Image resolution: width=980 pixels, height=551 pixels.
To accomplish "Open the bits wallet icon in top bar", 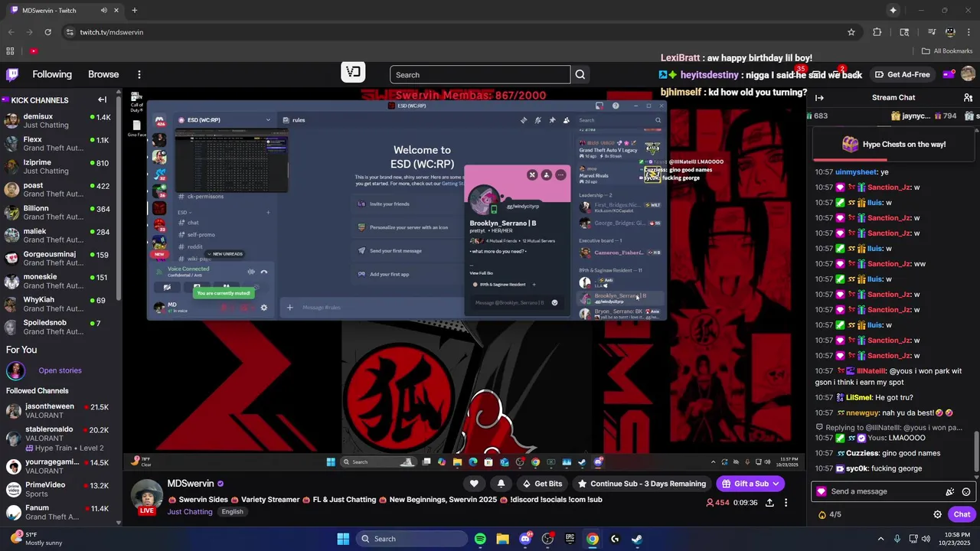I will pyautogui.click(x=949, y=74).
